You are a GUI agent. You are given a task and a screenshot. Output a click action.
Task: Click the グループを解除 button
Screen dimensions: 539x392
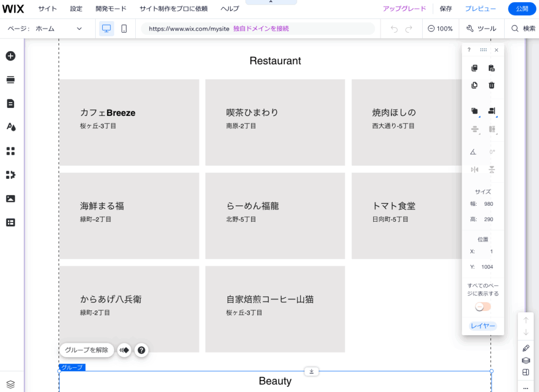(x=86, y=350)
